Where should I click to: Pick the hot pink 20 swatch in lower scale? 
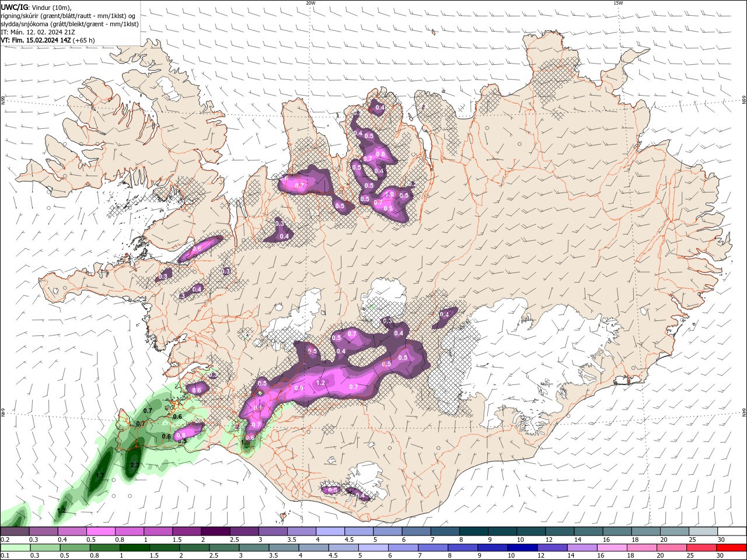point(671,548)
